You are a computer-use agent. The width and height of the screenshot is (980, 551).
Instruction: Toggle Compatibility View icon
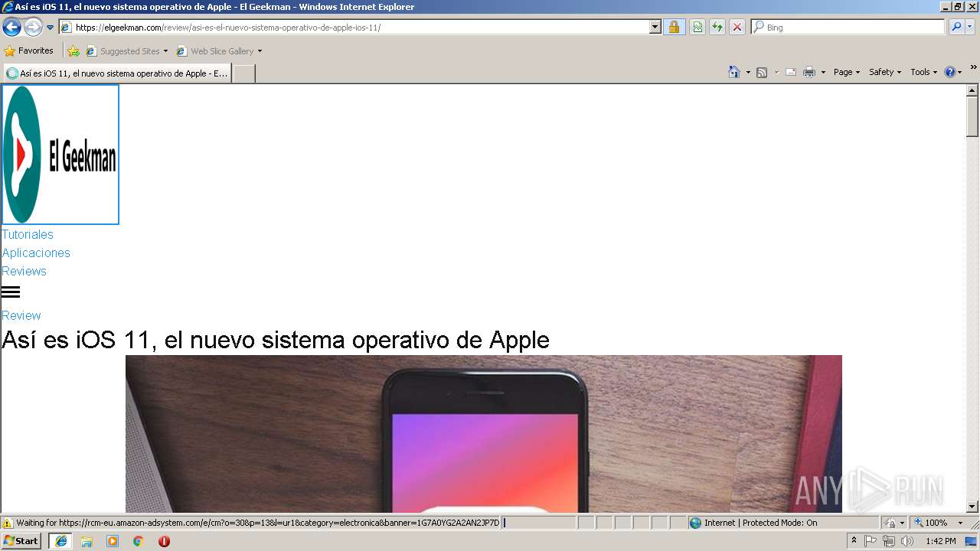697,28
